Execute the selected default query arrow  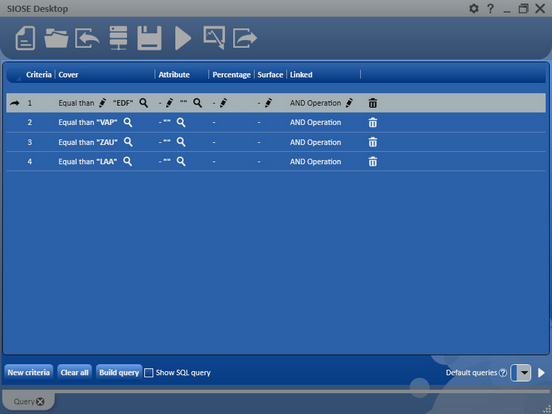point(541,372)
